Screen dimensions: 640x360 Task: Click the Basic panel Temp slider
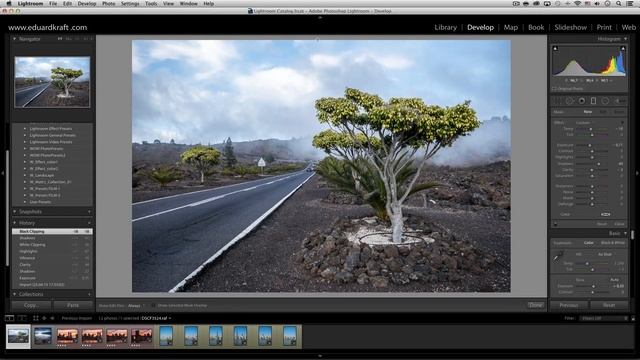point(592,264)
